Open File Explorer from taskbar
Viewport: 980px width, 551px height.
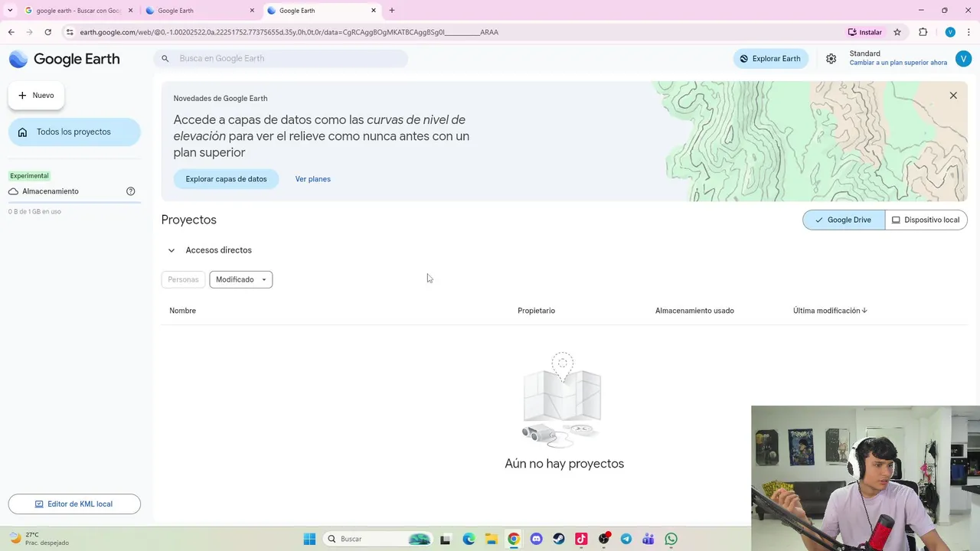[491, 539]
